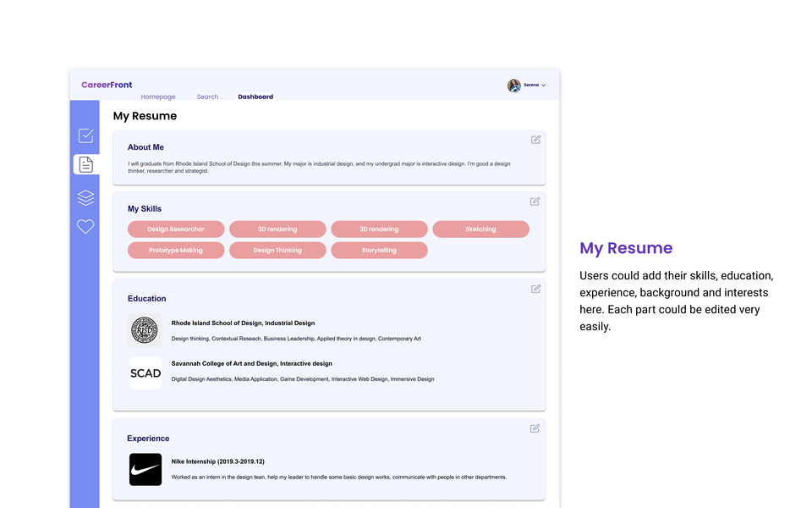
Task: Switch to the Search tab
Action: pyautogui.click(x=207, y=97)
